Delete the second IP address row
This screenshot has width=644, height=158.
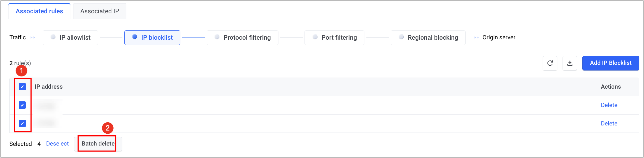[609, 123]
